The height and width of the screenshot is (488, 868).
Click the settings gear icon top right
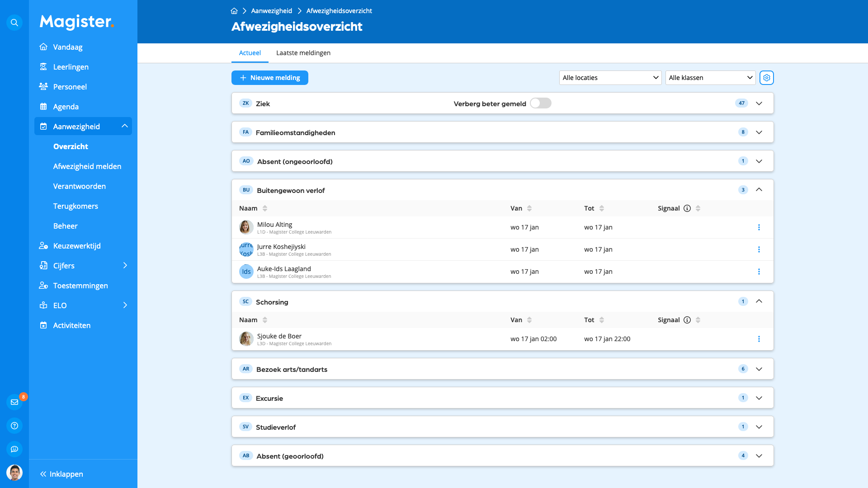click(767, 77)
